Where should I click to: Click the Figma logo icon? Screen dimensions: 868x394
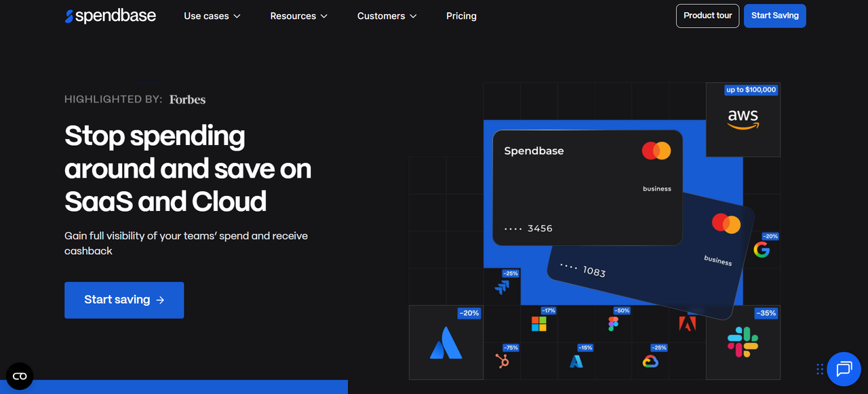[613, 324]
